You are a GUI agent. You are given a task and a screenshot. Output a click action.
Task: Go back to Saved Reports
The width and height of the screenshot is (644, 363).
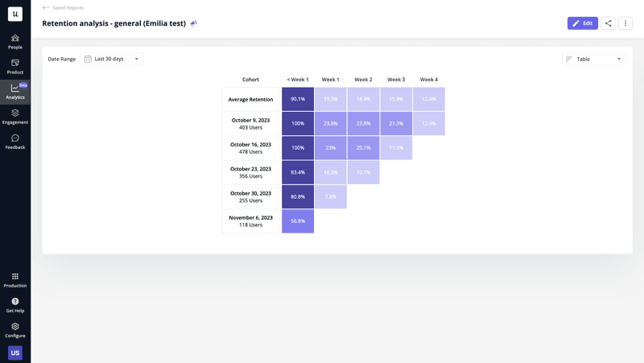point(63,7)
